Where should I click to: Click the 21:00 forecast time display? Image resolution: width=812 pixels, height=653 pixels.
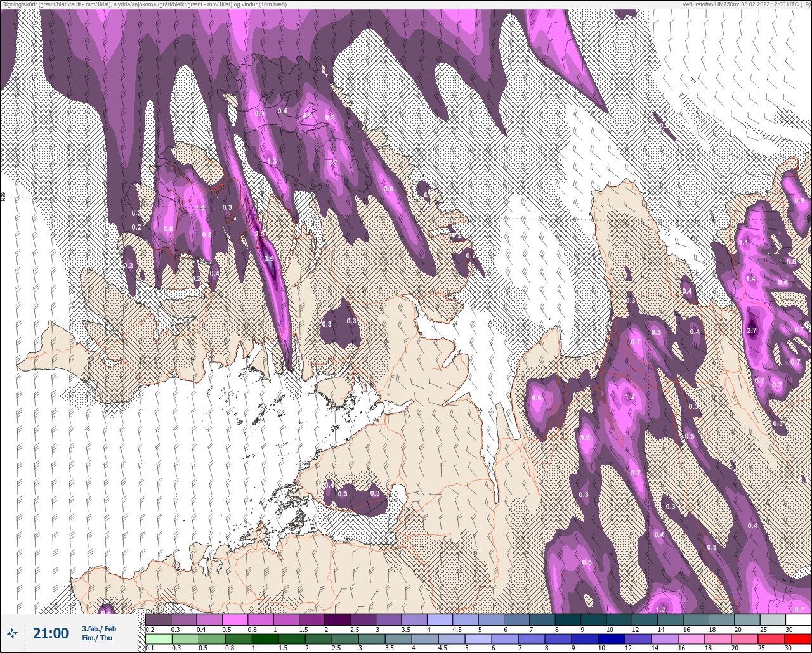click(51, 633)
